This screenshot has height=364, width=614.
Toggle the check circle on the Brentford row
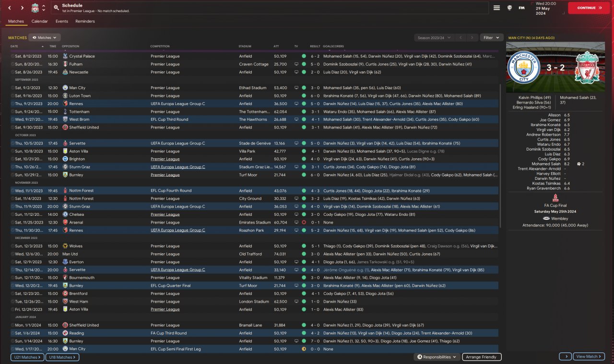point(13,294)
